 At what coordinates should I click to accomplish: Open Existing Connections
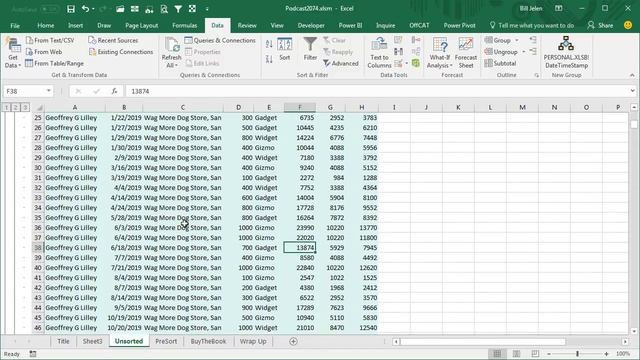tap(121, 52)
